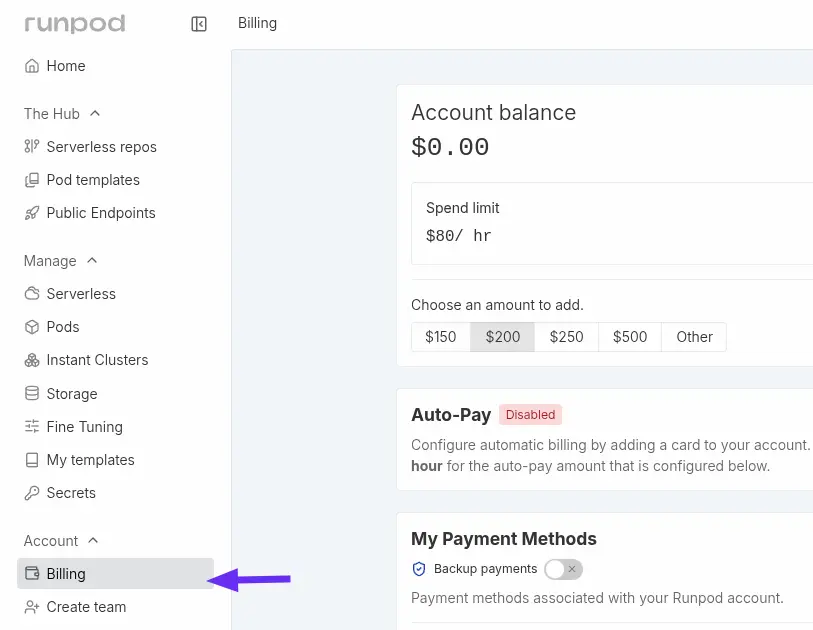Click the Public Endpoints rocket icon
Screen dimensions: 813x630
[32, 213]
